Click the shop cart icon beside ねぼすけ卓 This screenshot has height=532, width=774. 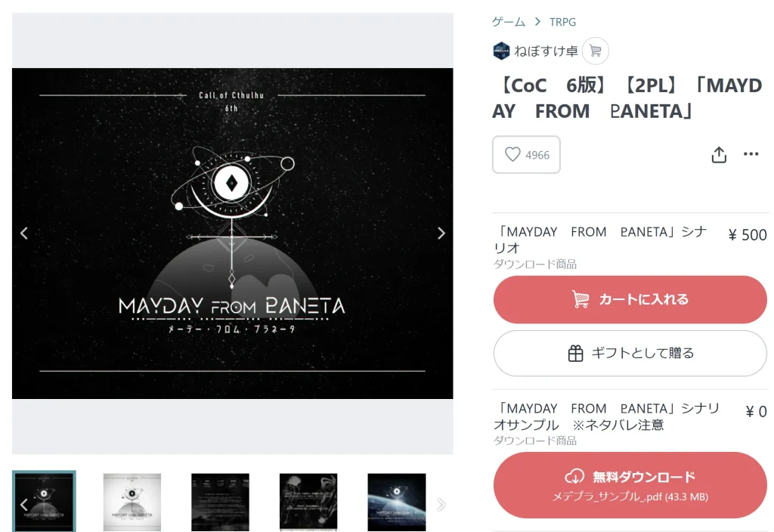point(596,51)
